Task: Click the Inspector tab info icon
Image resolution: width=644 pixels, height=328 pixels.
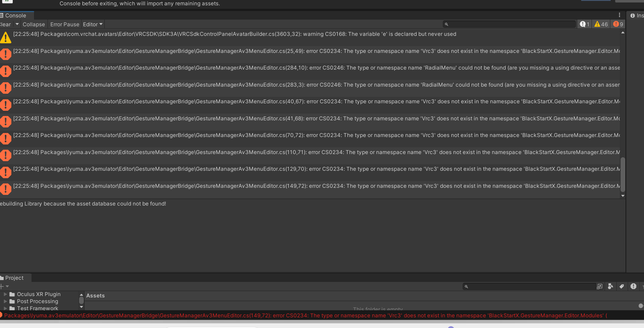Action: tap(632, 16)
